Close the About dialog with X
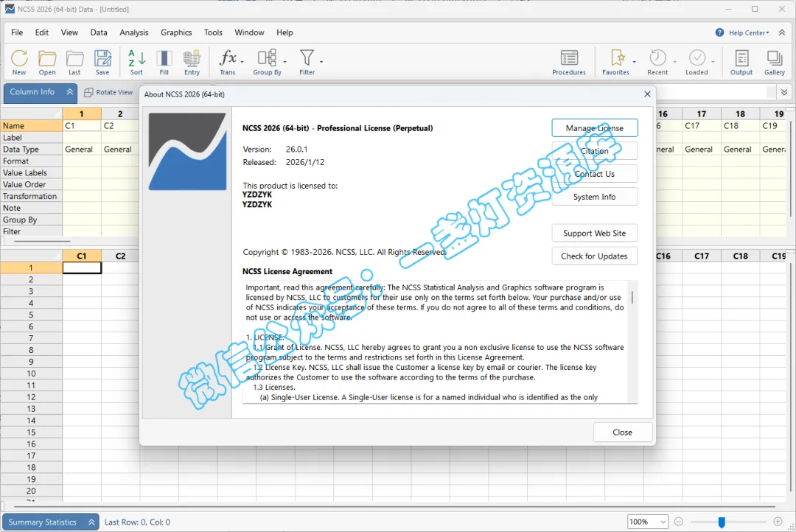 pyautogui.click(x=647, y=94)
